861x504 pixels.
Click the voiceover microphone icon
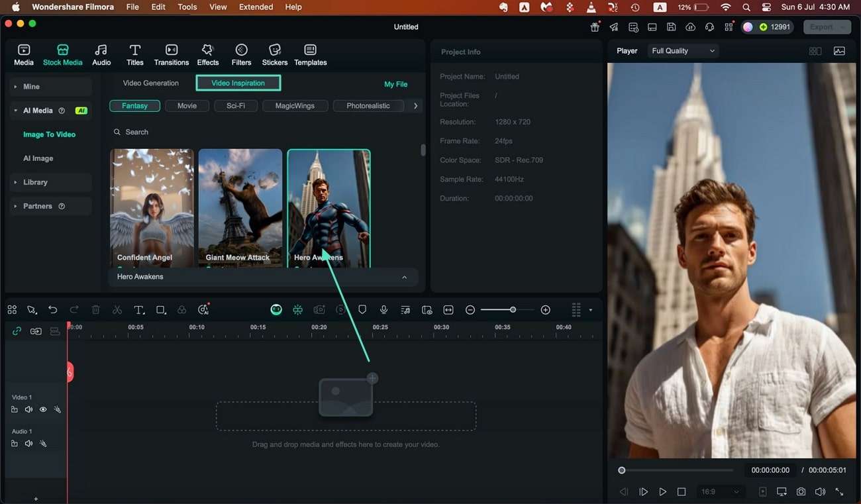click(x=383, y=310)
